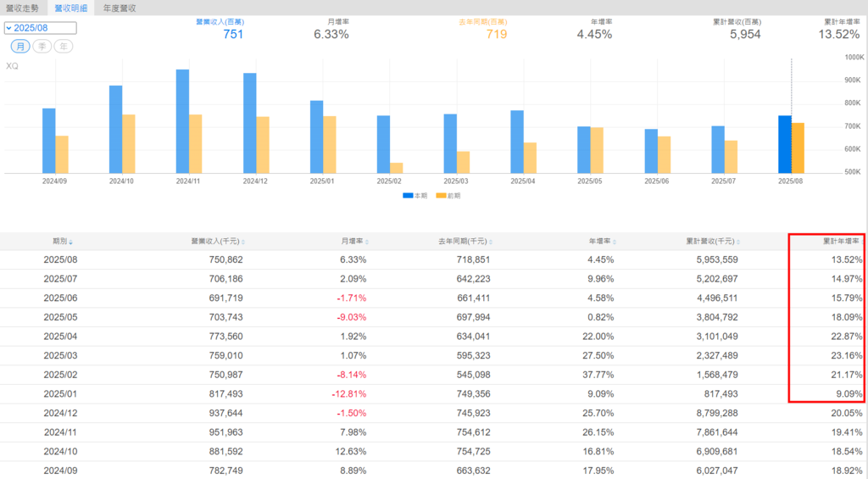Select the 2025/07 table row period
This screenshot has height=479, width=868.
(x=60, y=279)
